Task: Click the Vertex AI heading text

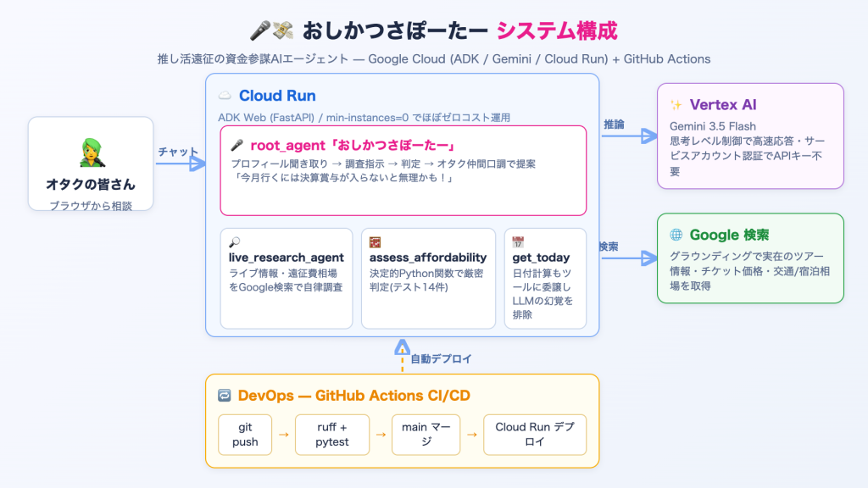Action: tap(723, 105)
